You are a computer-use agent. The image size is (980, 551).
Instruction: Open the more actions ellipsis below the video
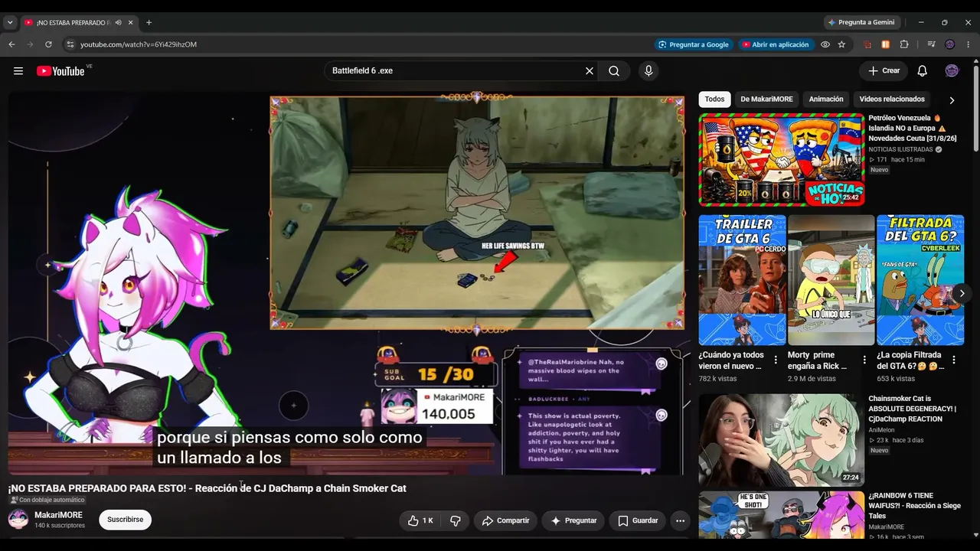coord(680,520)
